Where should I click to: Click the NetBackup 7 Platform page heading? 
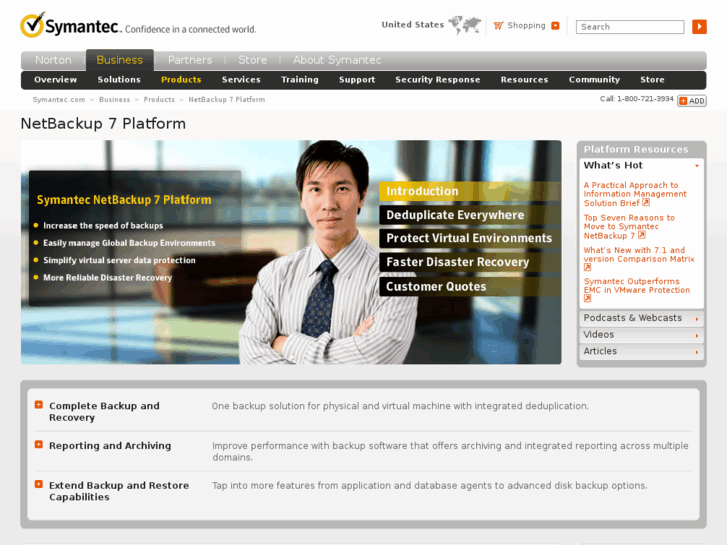[x=103, y=123]
